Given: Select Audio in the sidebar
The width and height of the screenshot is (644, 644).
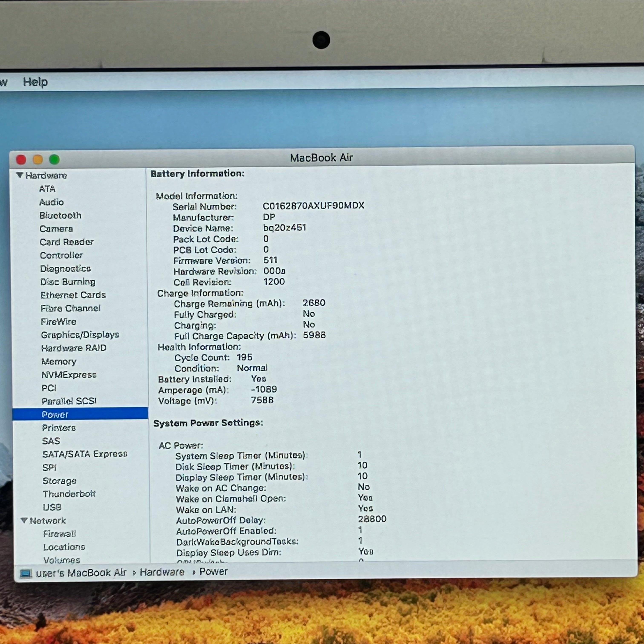Looking at the screenshot, I should (x=51, y=202).
